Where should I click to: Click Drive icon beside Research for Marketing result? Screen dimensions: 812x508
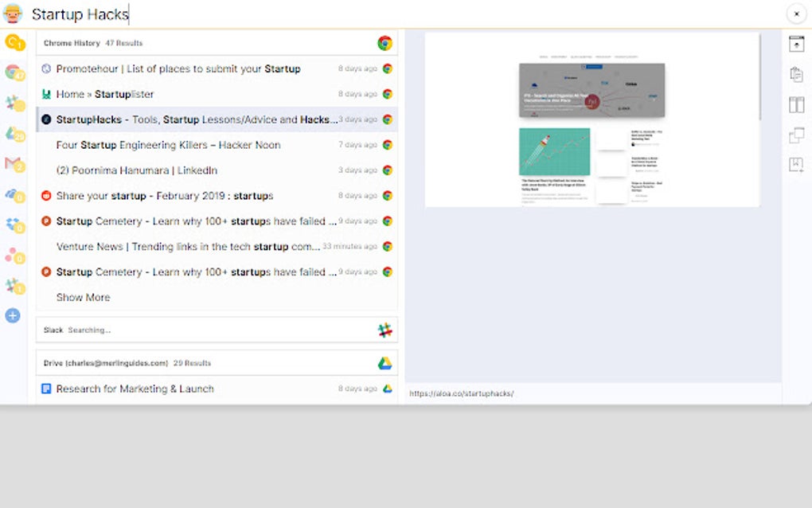388,389
